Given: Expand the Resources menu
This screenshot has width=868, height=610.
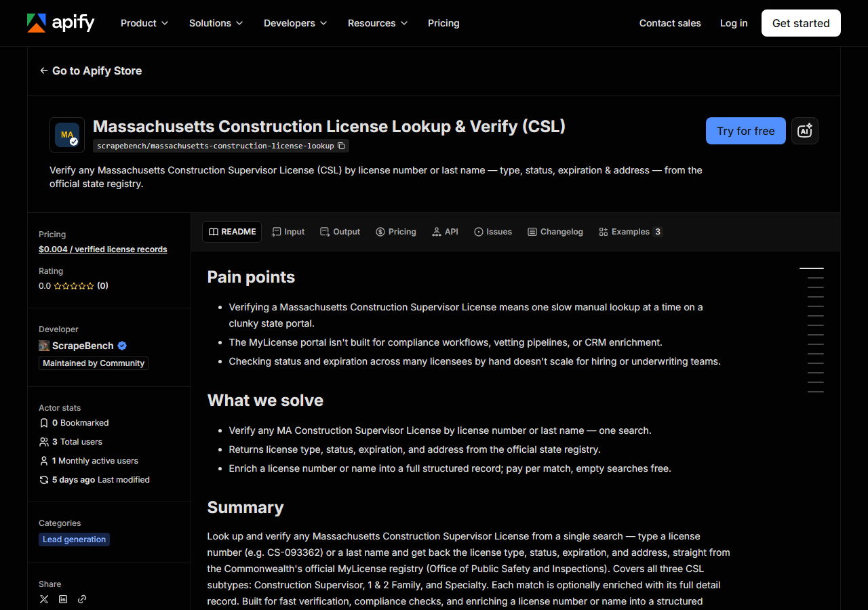Looking at the screenshot, I should 378,23.
